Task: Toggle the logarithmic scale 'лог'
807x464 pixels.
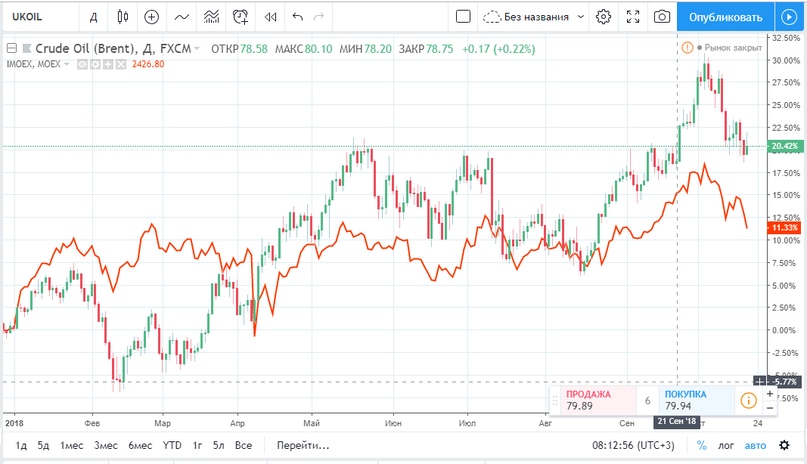Action: click(725, 446)
